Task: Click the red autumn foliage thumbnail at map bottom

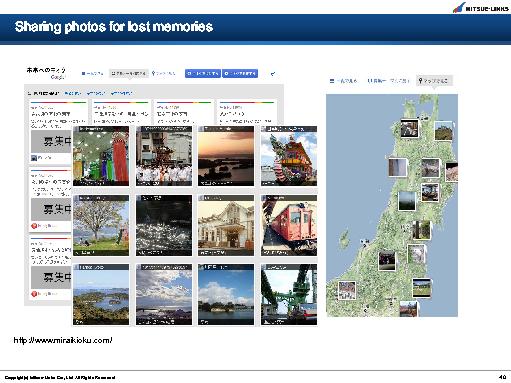Action: 408,309
